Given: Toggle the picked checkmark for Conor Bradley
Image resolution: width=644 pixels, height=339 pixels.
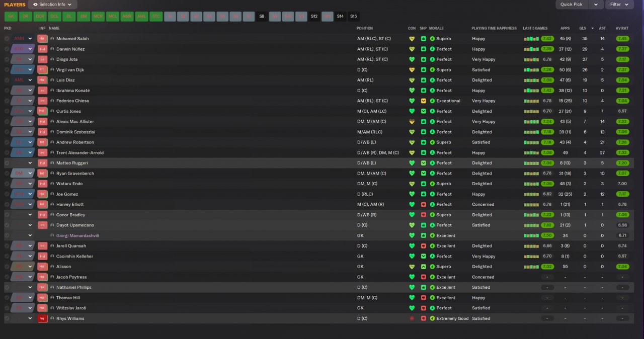Looking at the screenshot, I should [x=7, y=215].
